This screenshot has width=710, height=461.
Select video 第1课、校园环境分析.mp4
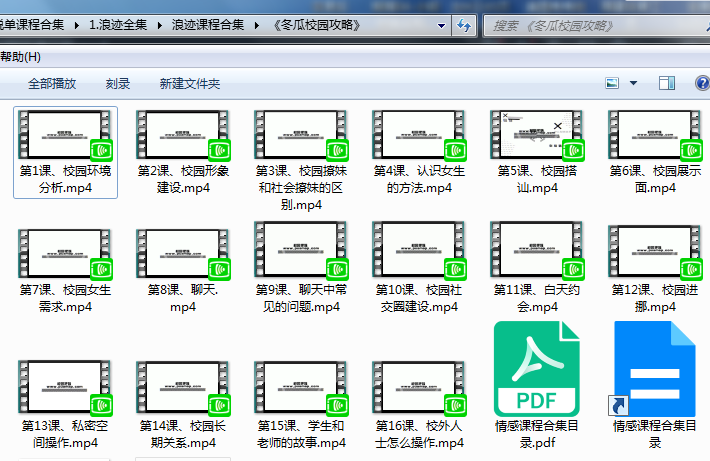65,153
